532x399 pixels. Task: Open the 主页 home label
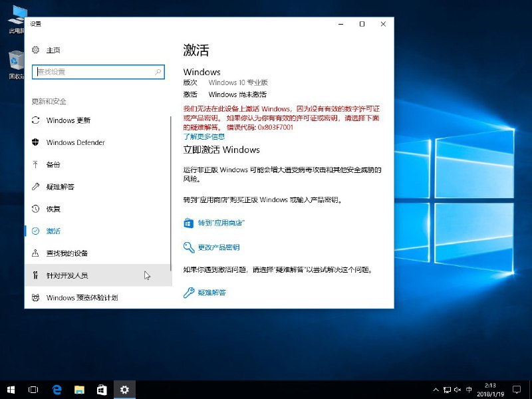point(53,51)
